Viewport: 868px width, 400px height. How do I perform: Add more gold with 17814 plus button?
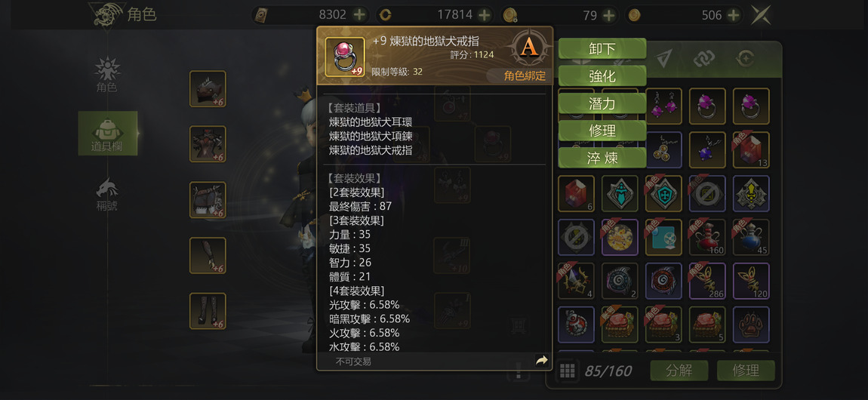(485, 15)
